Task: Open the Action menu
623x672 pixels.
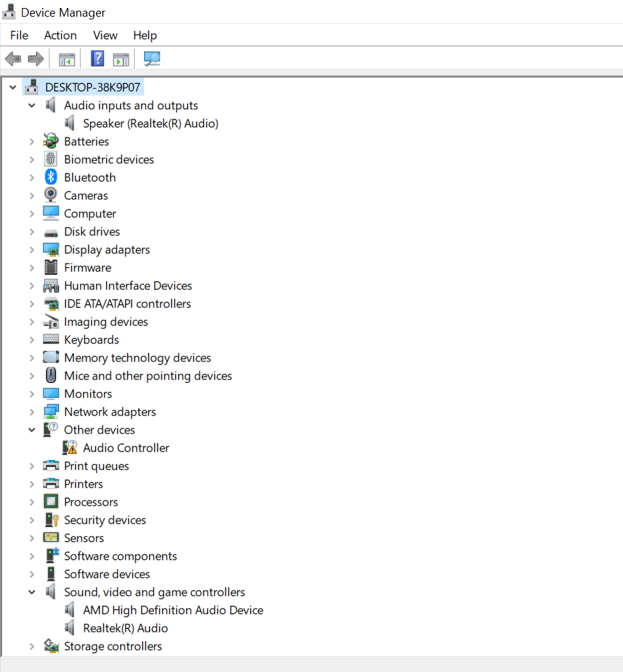Action: 60,35
